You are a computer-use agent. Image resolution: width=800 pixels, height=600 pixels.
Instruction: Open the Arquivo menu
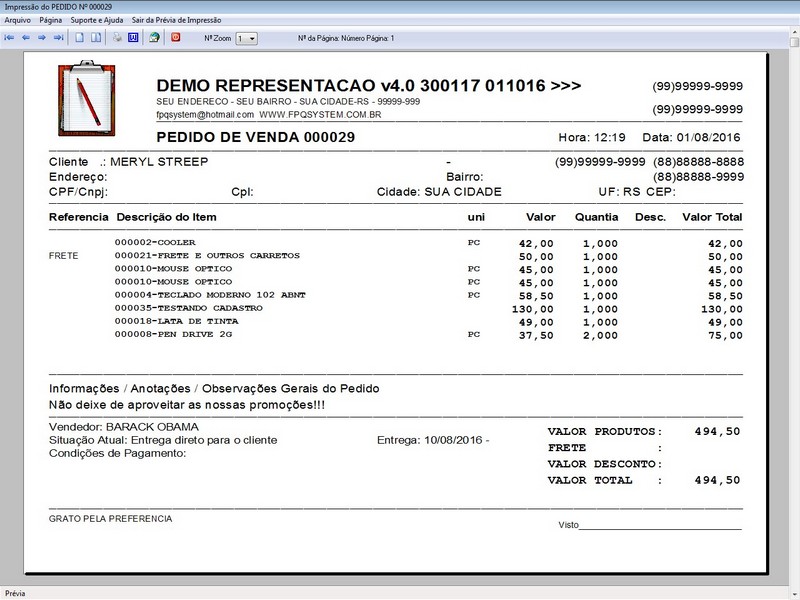[18, 20]
